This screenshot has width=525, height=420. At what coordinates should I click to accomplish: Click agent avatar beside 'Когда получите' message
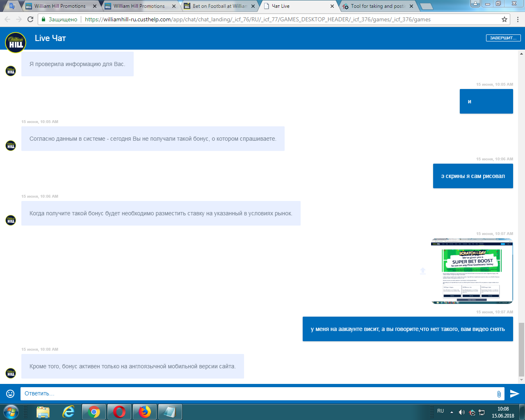[x=11, y=220]
